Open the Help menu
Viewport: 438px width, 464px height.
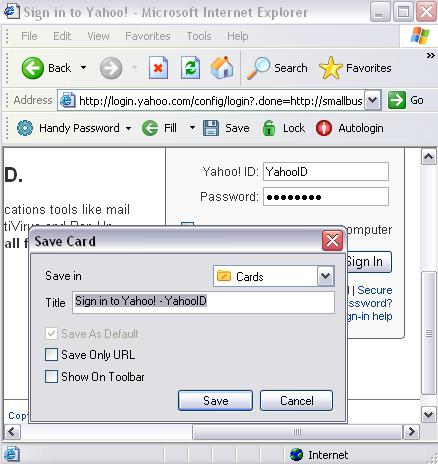click(x=238, y=36)
